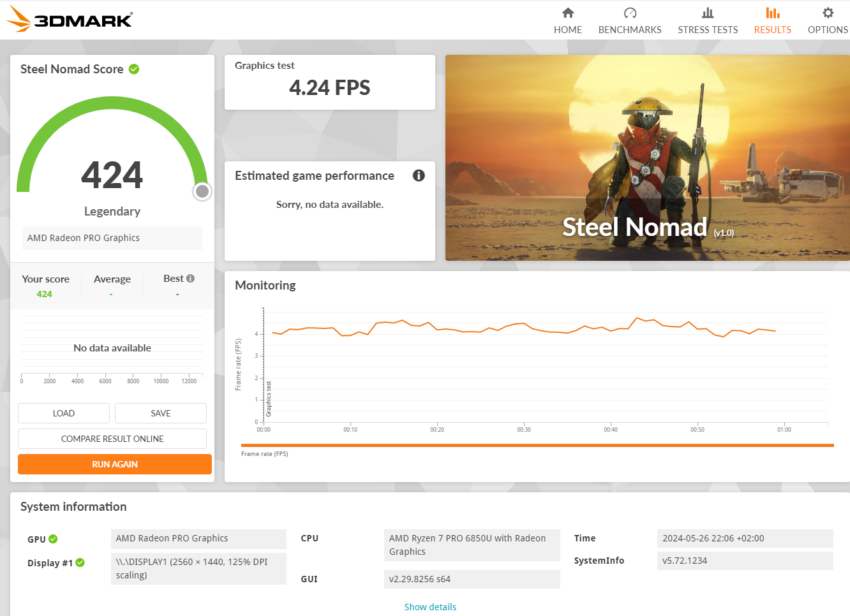Image resolution: width=850 pixels, height=616 pixels.
Task: Click the 3DMark logo
Action: [70, 19]
